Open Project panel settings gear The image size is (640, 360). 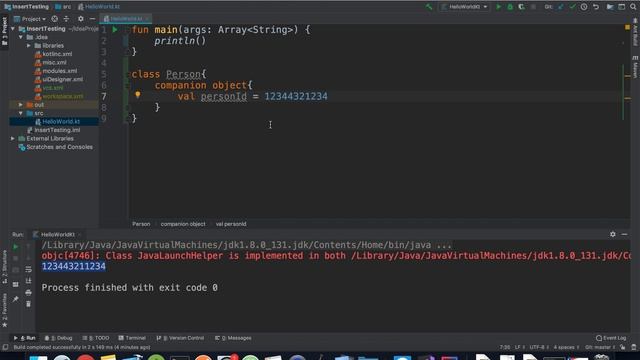pos(80,19)
